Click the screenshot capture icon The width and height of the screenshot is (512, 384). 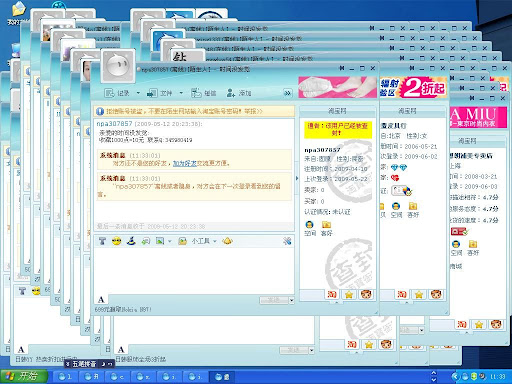[160, 241]
